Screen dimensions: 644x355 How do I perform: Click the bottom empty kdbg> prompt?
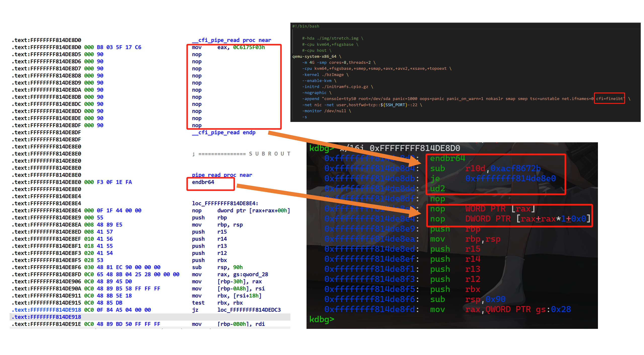[x=322, y=319]
